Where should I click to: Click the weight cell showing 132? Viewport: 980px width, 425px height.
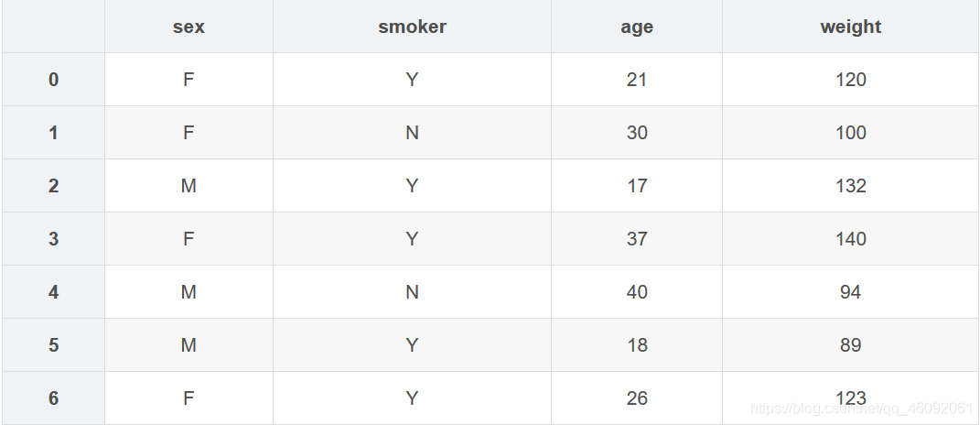tap(850, 186)
